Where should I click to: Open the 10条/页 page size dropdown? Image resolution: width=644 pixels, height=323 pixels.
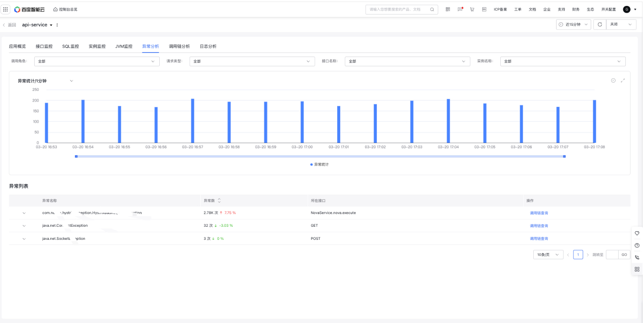pyautogui.click(x=548, y=255)
